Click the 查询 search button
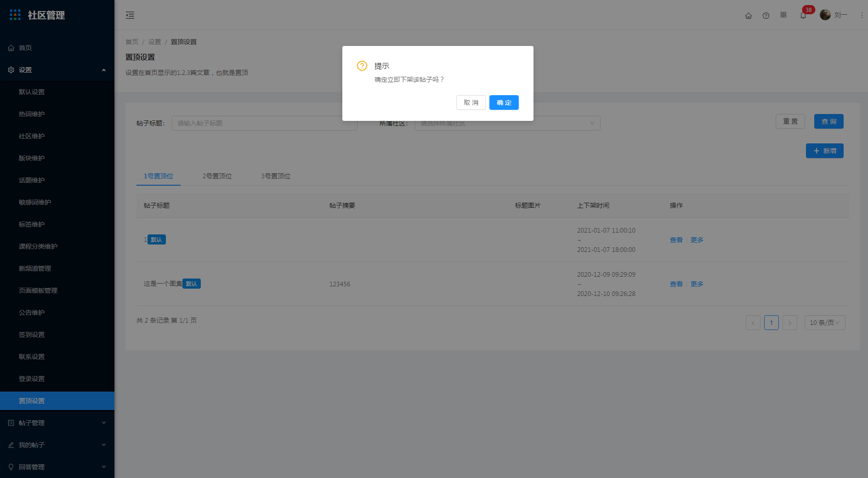Image resolution: width=868 pixels, height=478 pixels. coord(829,121)
